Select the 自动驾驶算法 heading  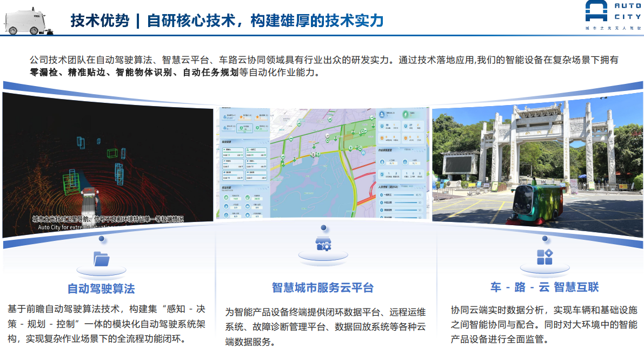(x=101, y=289)
